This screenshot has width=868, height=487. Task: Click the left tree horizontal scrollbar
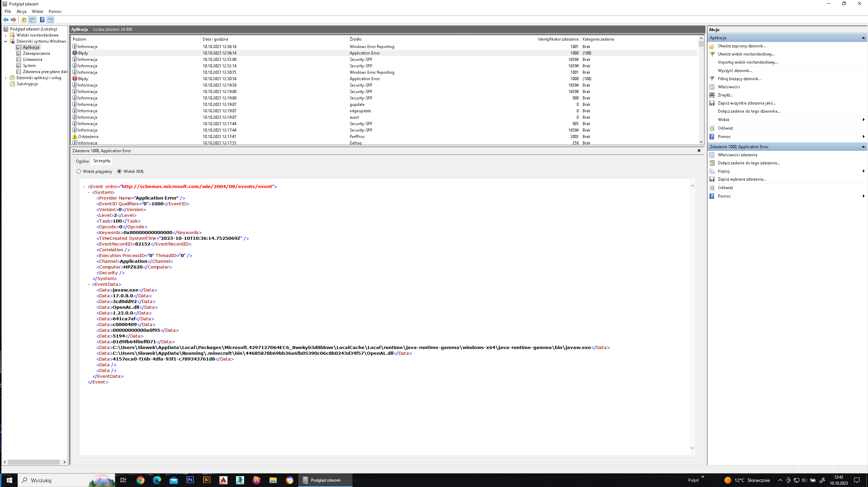(x=34, y=462)
